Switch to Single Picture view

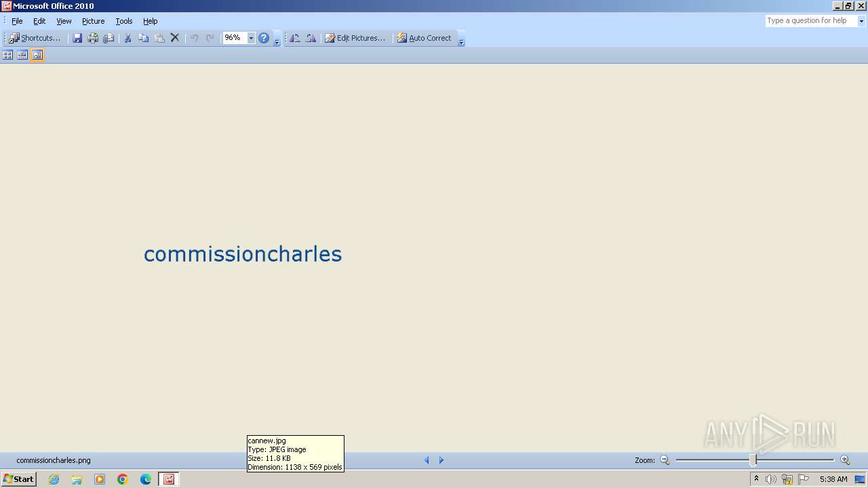click(x=37, y=55)
